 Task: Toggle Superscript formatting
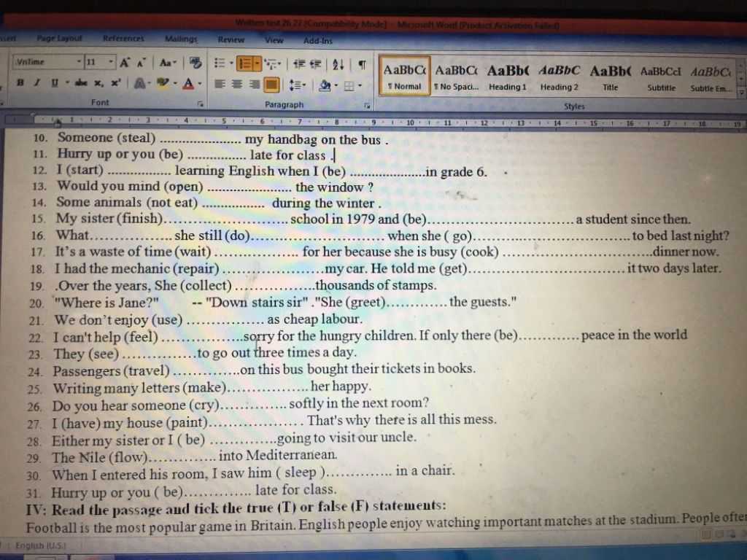pos(116,83)
